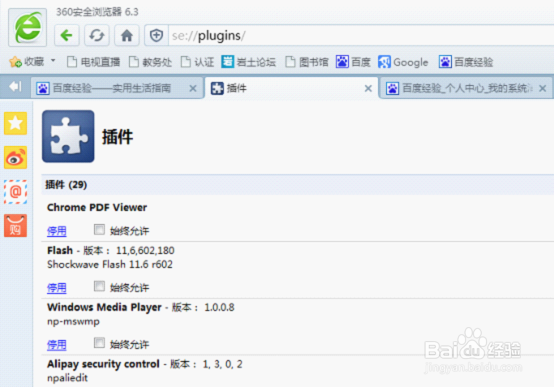Click the npaliedit description text
Screen dimensions: 554x387
[x=67, y=378]
